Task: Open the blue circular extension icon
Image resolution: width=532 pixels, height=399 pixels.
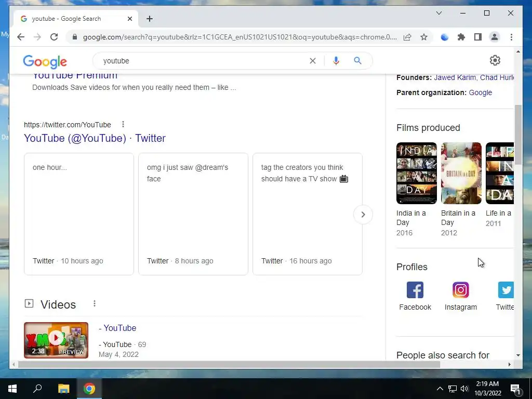Action: click(x=445, y=37)
